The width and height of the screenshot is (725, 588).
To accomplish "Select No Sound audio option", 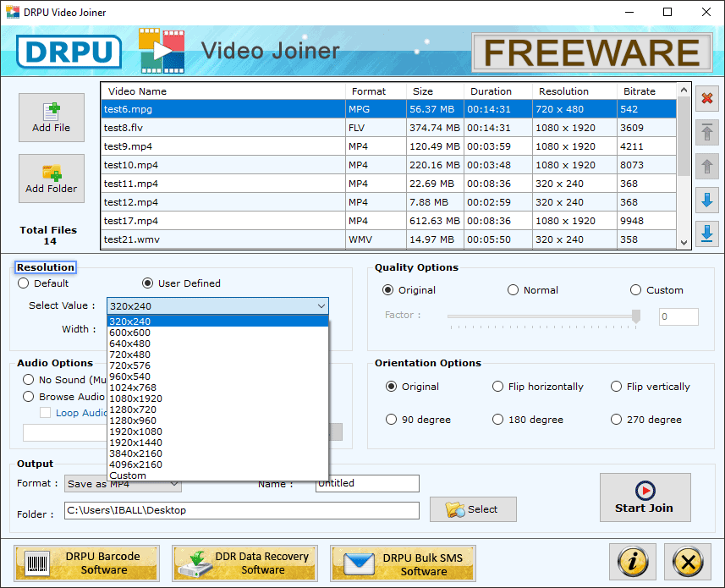I will tap(28, 380).
